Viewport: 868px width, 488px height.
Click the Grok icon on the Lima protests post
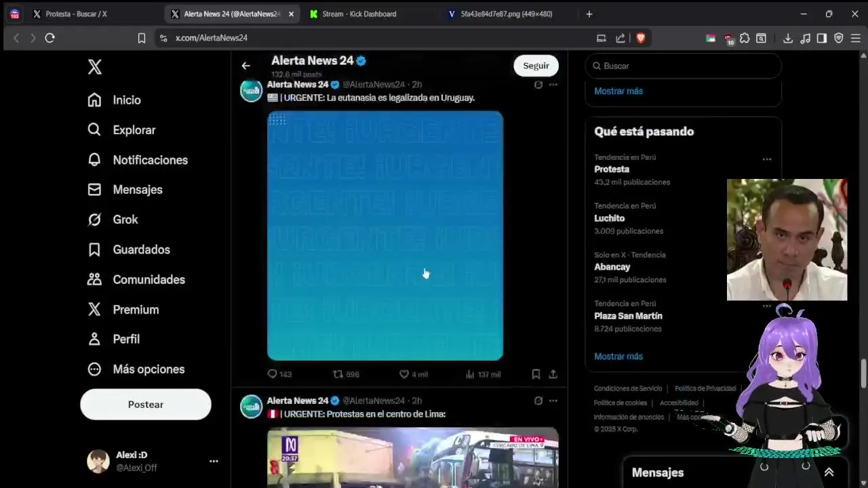[x=538, y=401]
